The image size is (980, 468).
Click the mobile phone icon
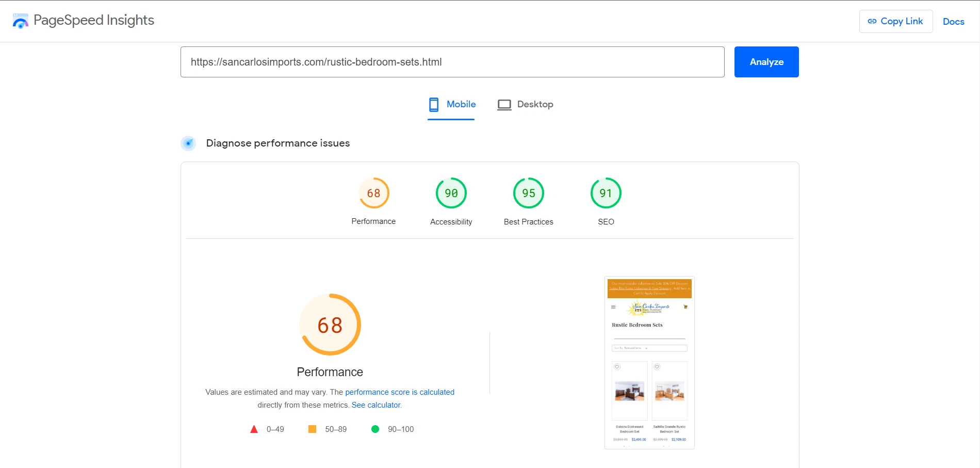point(434,105)
